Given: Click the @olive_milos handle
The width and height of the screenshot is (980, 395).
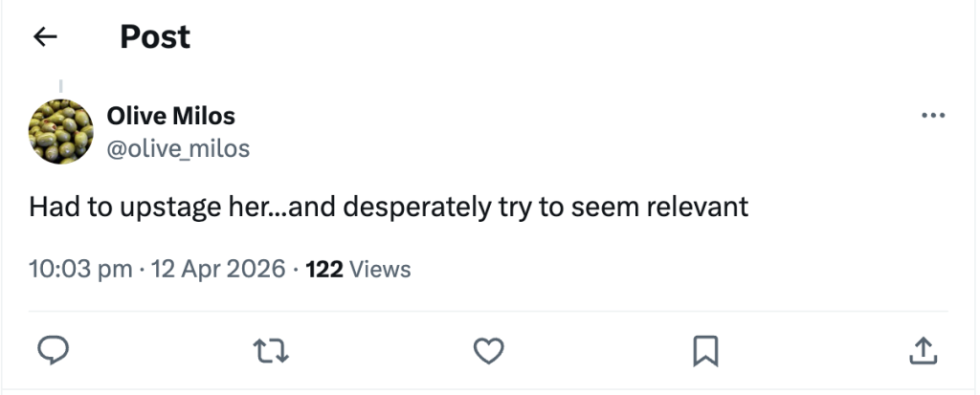Looking at the screenshot, I should click(179, 148).
